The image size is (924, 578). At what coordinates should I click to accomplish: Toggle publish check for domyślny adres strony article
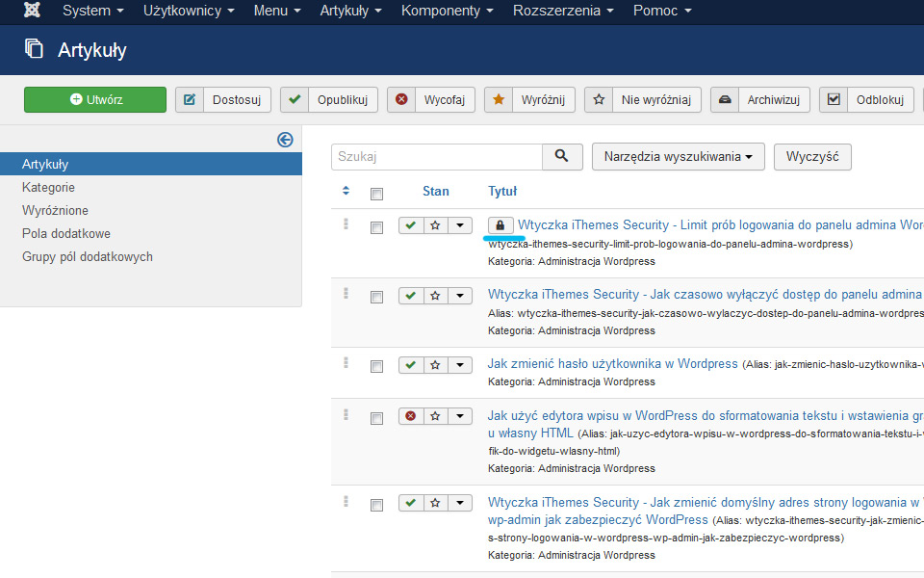(x=411, y=503)
